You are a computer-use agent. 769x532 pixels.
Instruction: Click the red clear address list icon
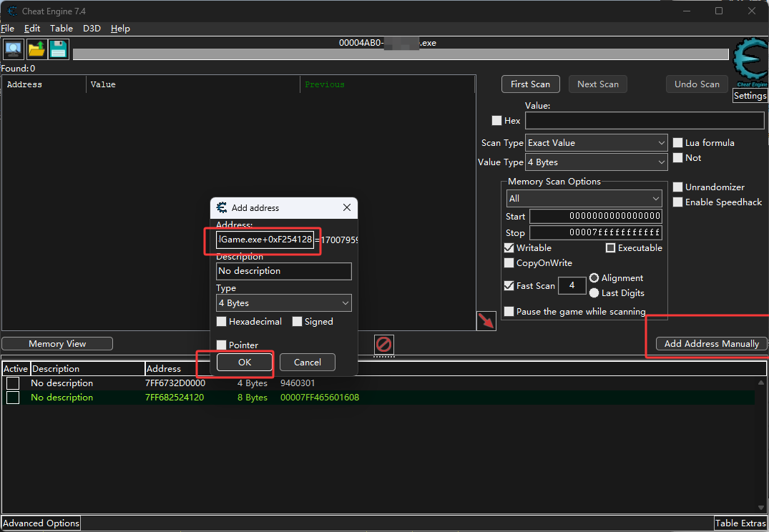(x=383, y=344)
